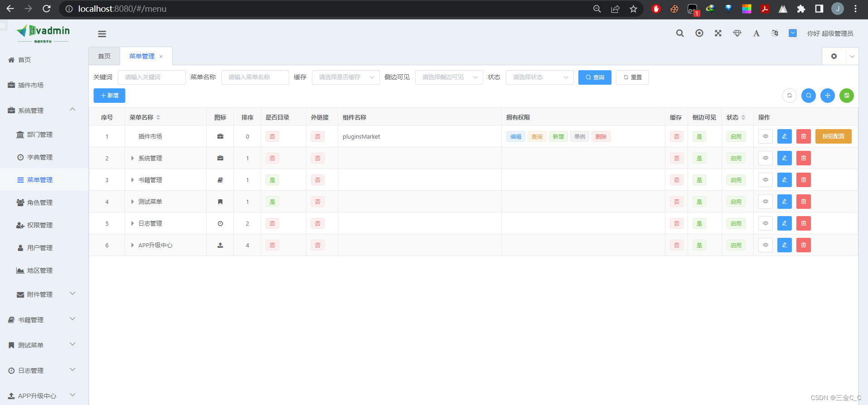The height and width of the screenshot is (405, 868).
Task: Close the 菜单管理 tab
Action: 161,57
